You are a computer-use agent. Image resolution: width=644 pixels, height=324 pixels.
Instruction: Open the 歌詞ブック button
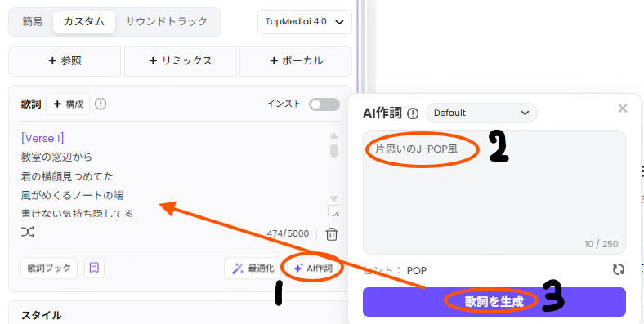click(x=49, y=269)
